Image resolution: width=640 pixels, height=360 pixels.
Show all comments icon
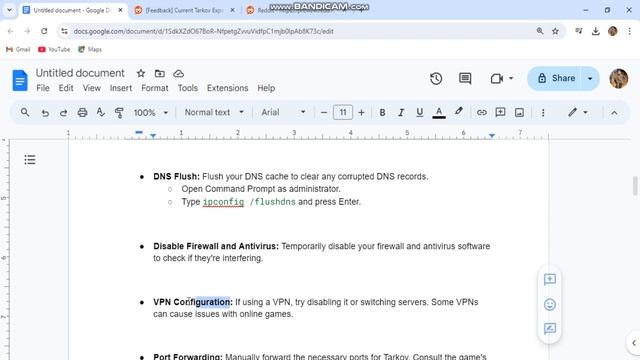click(x=465, y=78)
